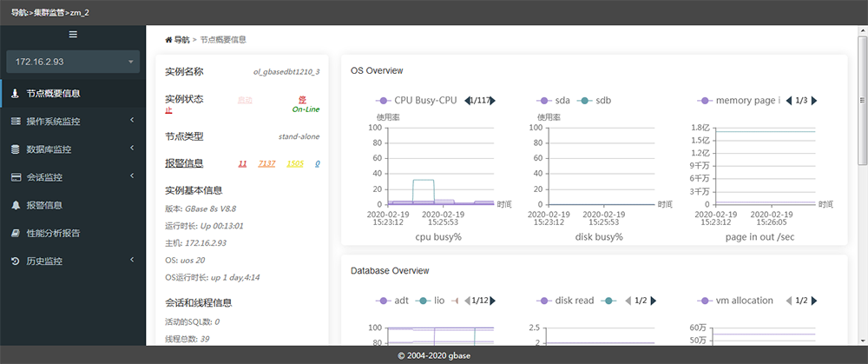The height and width of the screenshot is (364, 868).
Task: Click the OS Overview heading
Action: click(377, 71)
